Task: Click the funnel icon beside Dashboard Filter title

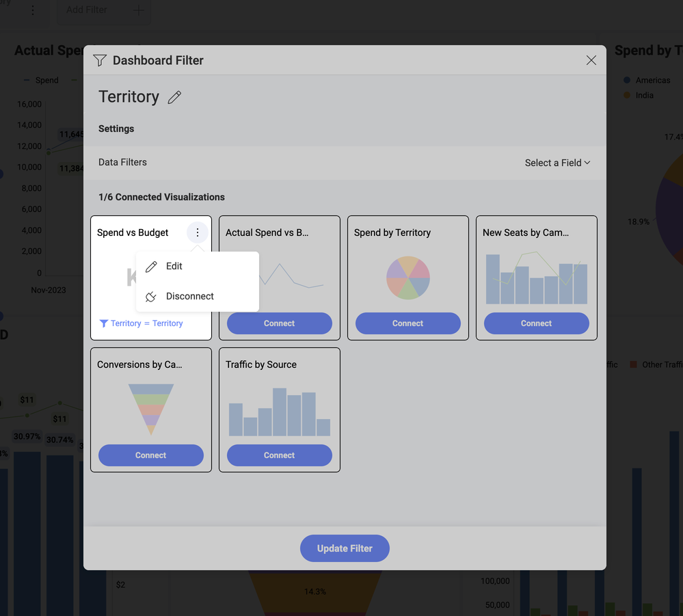Action: (x=101, y=60)
